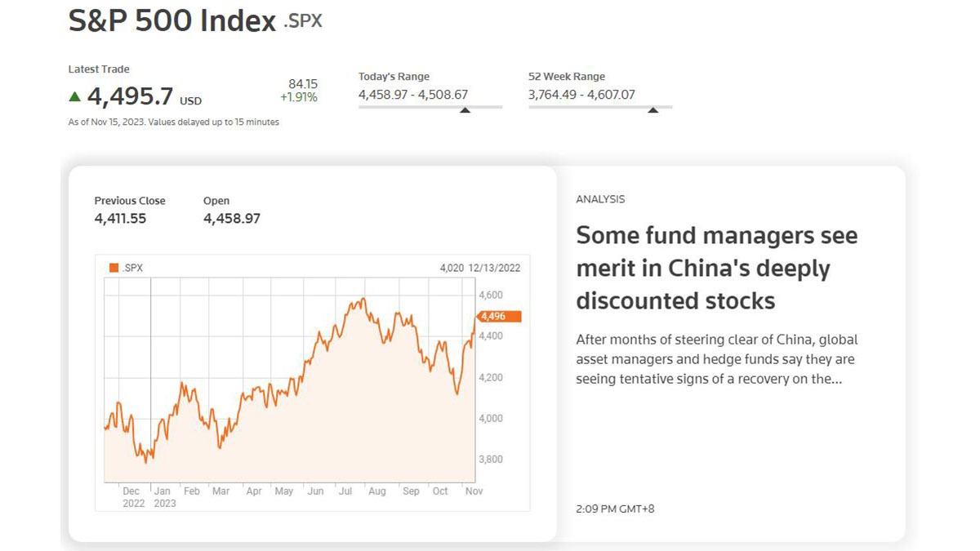The height and width of the screenshot is (551, 980).
Task: Click the S&P 500 Index heading
Action: coord(172,20)
